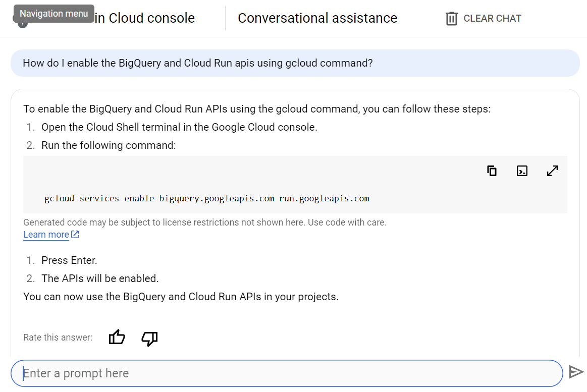
Task: Follow the Learn more link
Action: 46,235
